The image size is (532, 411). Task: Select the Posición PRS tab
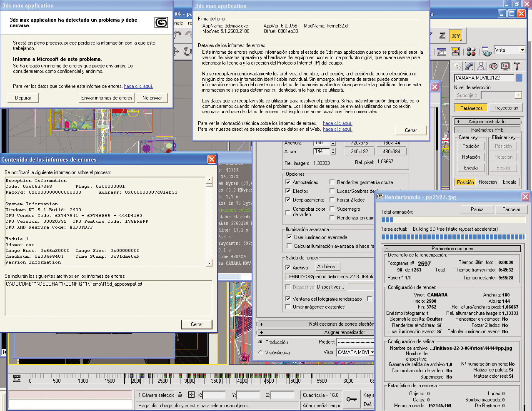(x=465, y=182)
